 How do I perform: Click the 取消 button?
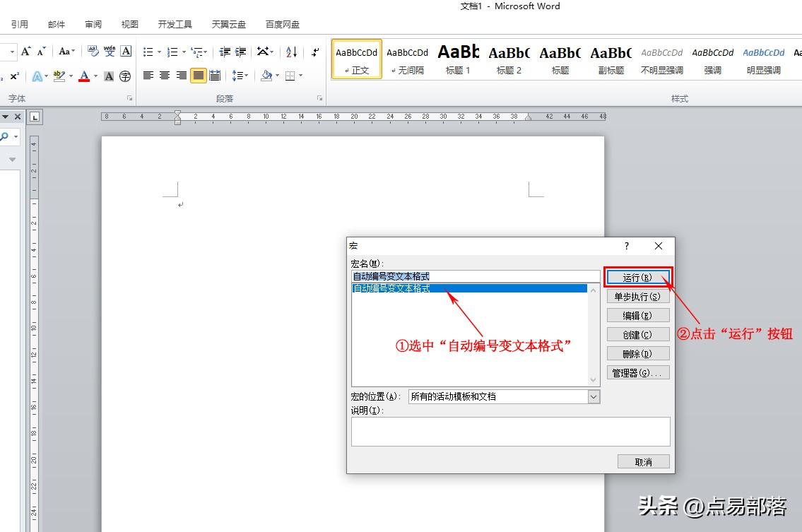pos(644,462)
